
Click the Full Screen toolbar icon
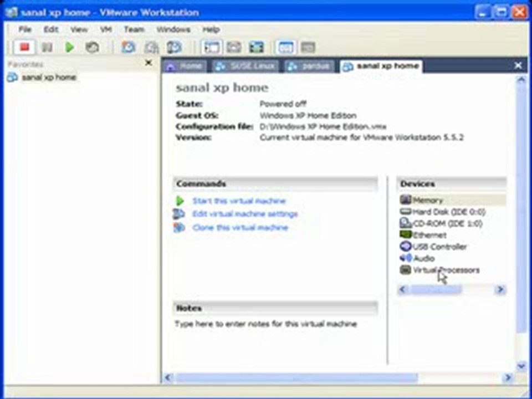tap(257, 48)
